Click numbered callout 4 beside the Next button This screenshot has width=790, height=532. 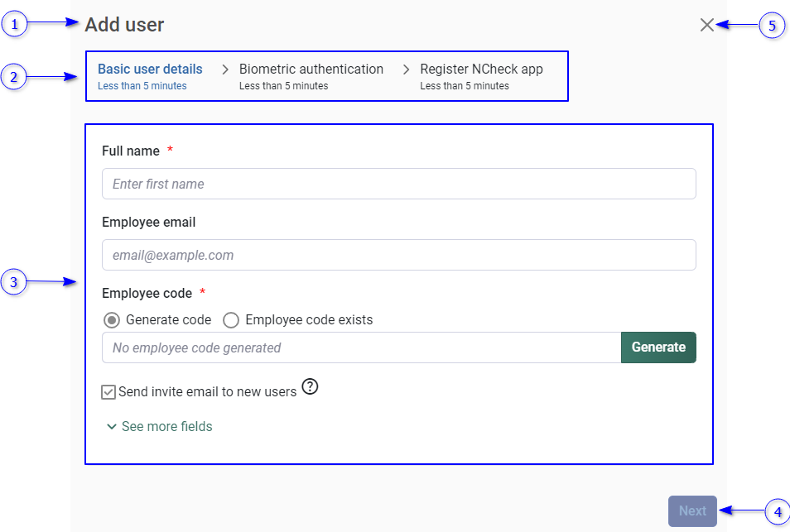coord(777,511)
